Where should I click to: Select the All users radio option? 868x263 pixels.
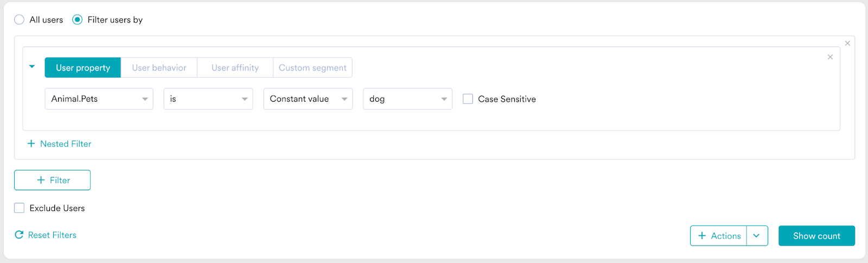point(20,20)
